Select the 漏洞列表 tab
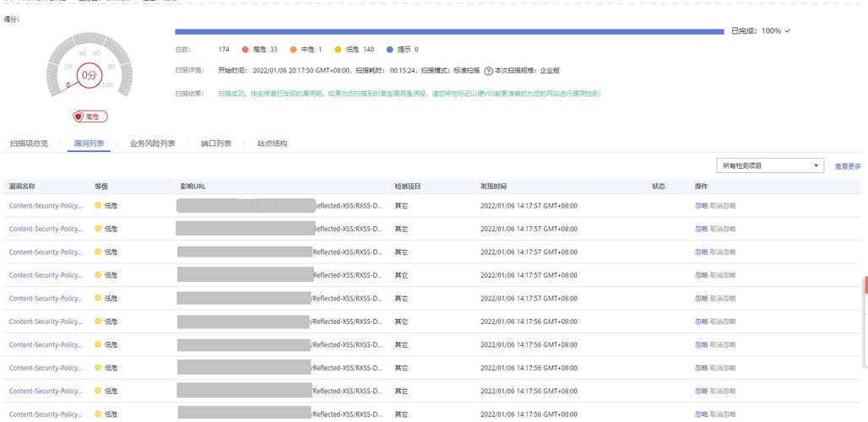868x422 pixels. (89, 143)
